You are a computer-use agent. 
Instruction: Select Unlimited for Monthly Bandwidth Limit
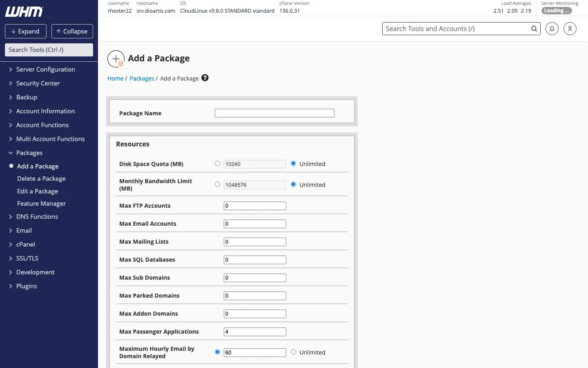(293, 184)
